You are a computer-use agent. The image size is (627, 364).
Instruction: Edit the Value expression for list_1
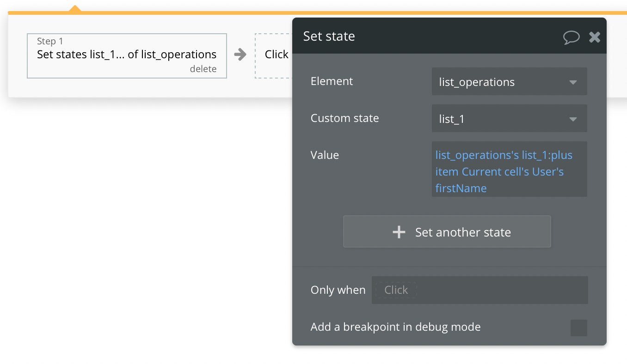click(x=510, y=169)
